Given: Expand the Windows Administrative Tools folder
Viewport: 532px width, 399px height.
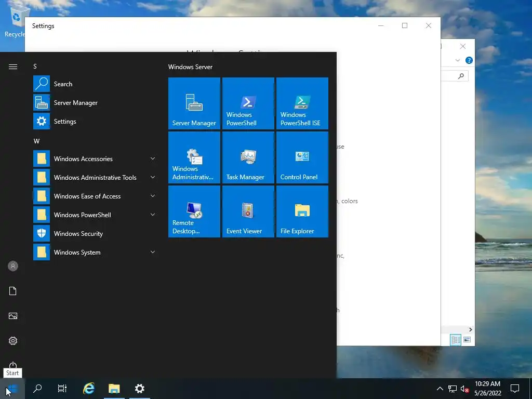Looking at the screenshot, I should click(x=95, y=177).
